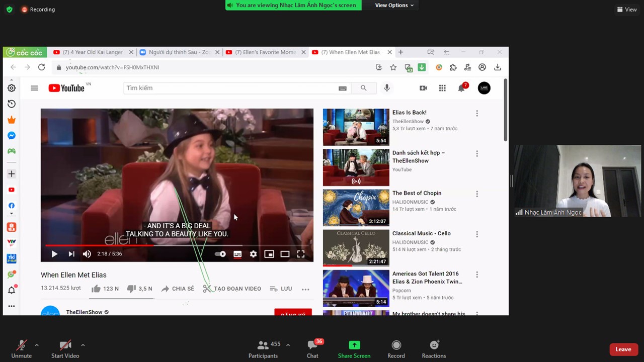Expand Zoom audio options arrow
The width and height of the screenshot is (644, 362).
pyautogui.click(x=36, y=345)
